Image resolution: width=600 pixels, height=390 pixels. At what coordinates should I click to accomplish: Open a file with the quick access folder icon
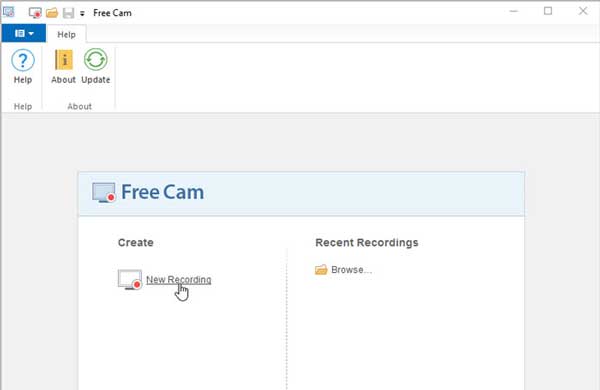52,13
